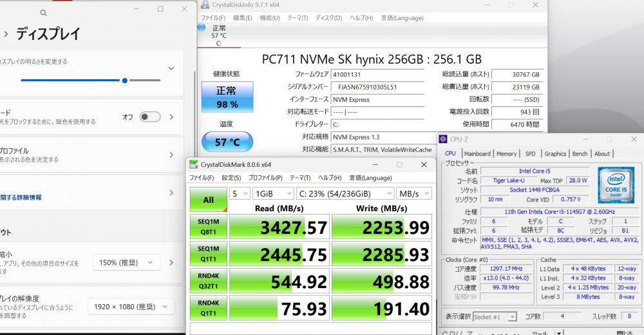This screenshot has height=335, width=644.
Task: Open the unit dropdown showing MB/s
Action: [414, 194]
